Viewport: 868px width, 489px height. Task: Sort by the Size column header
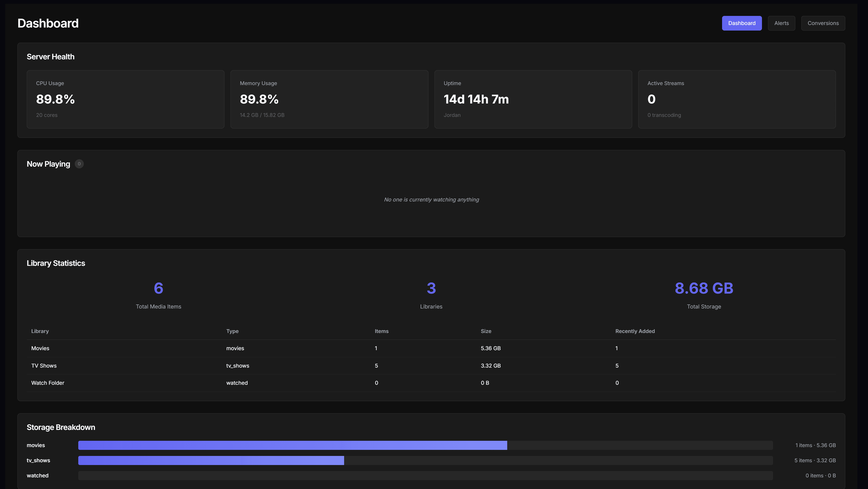(486, 331)
